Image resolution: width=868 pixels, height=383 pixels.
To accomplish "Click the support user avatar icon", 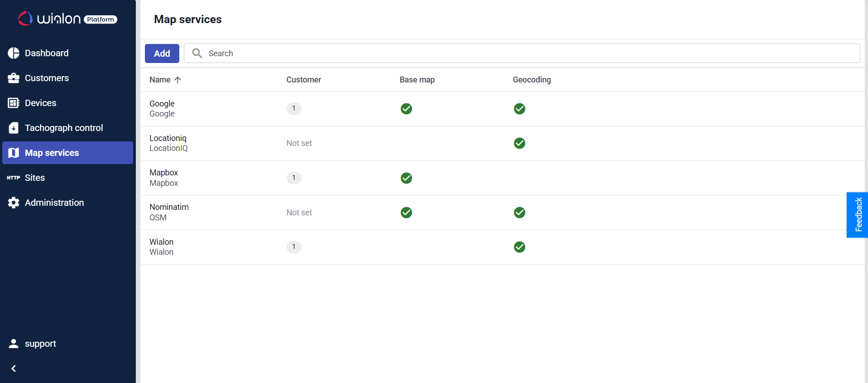I will (x=14, y=344).
